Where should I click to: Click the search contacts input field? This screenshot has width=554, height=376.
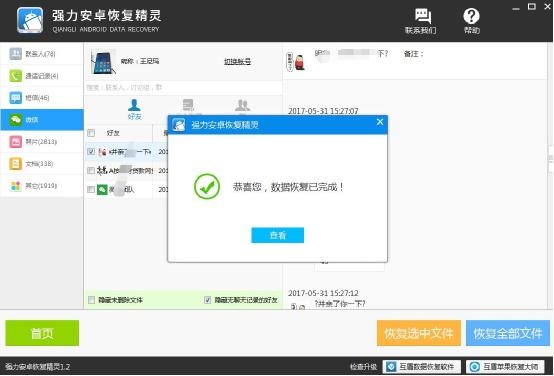coord(183,88)
